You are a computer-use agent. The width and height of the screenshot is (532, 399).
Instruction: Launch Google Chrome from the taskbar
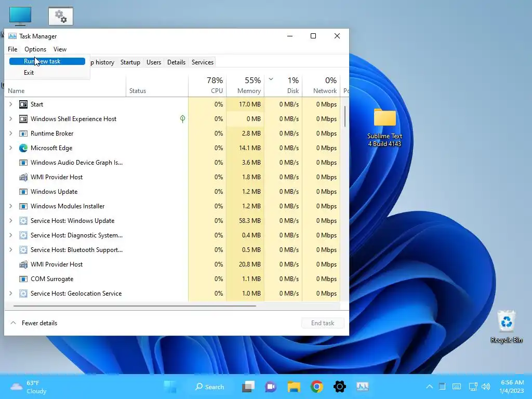click(317, 387)
